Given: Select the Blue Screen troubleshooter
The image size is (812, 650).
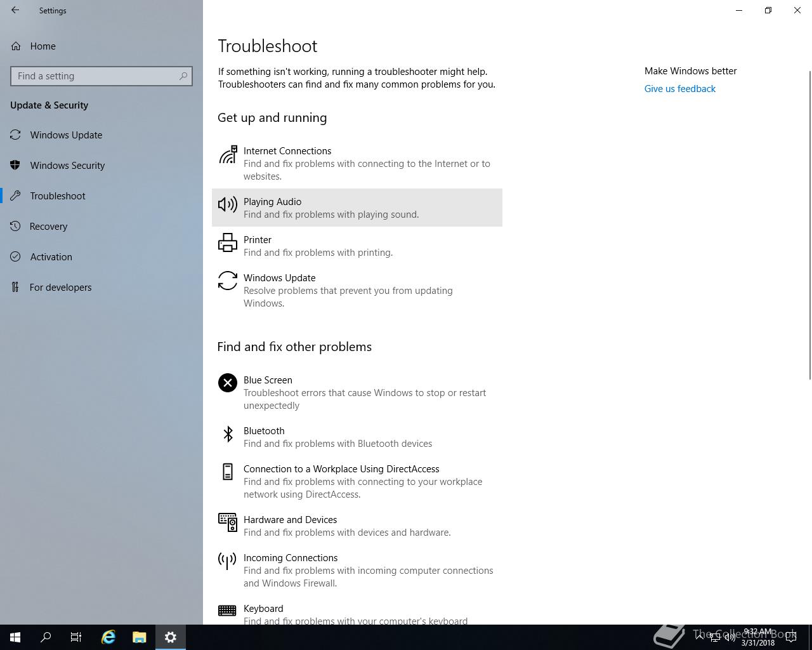Looking at the screenshot, I should (x=357, y=392).
